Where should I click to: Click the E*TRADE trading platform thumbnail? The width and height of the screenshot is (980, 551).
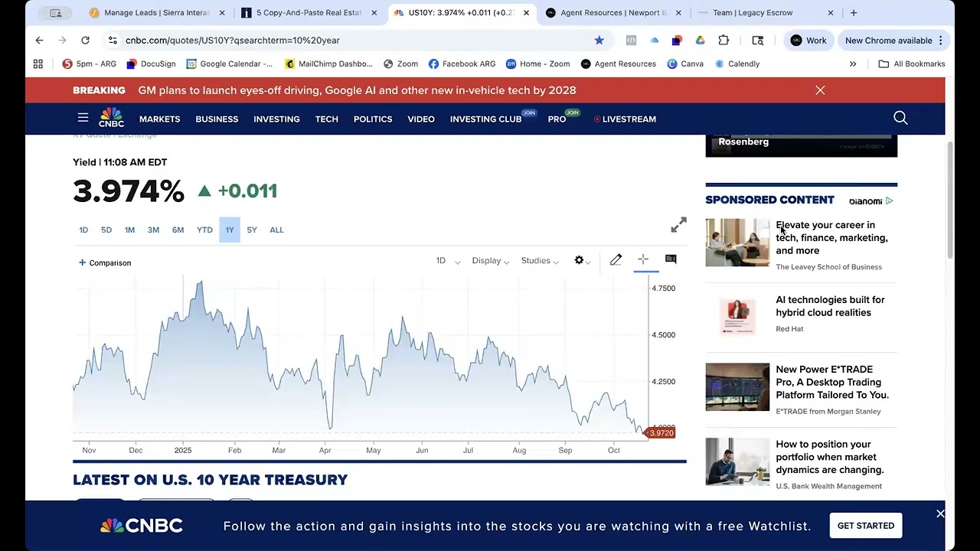[x=737, y=387]
